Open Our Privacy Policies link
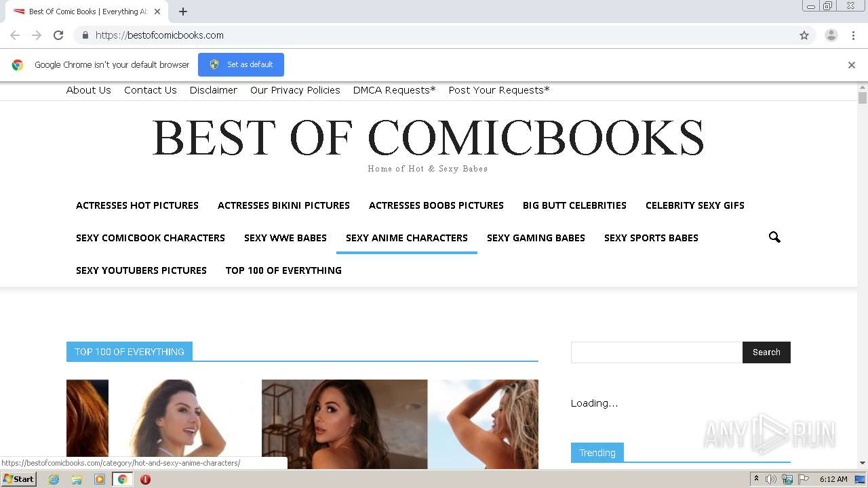Viewport: 868px width, 488px height. [x=295, y=90]
